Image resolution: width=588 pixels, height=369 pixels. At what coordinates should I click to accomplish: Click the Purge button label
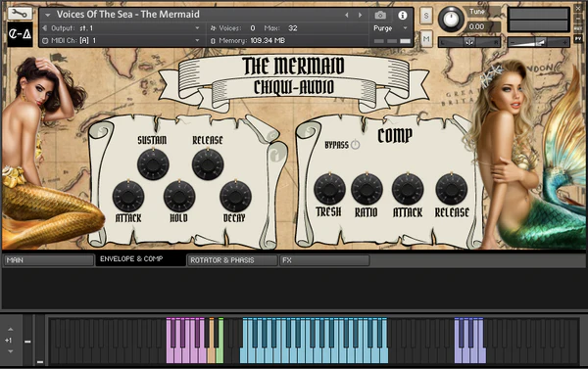pyautogui.click(x=382, y=28)
